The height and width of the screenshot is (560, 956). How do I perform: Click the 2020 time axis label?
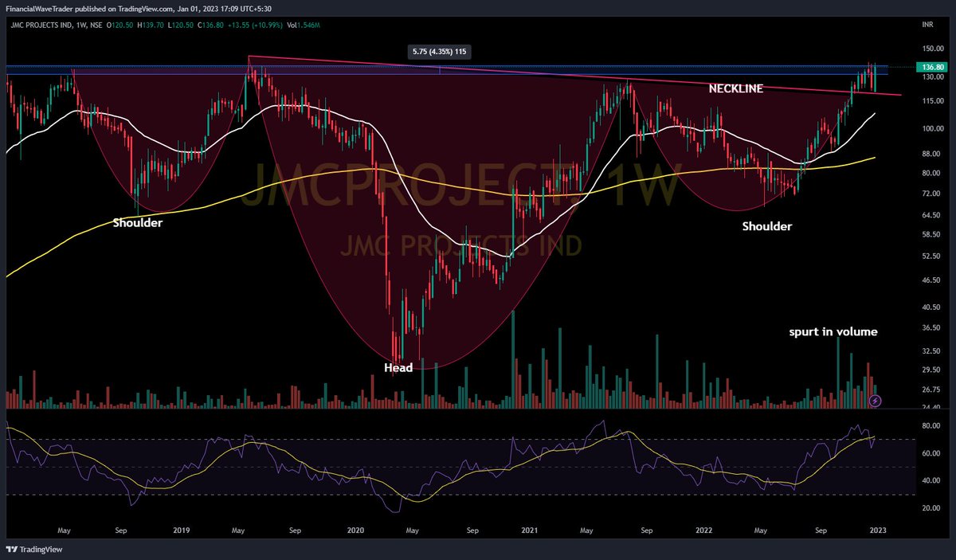(x=356, y=529)
